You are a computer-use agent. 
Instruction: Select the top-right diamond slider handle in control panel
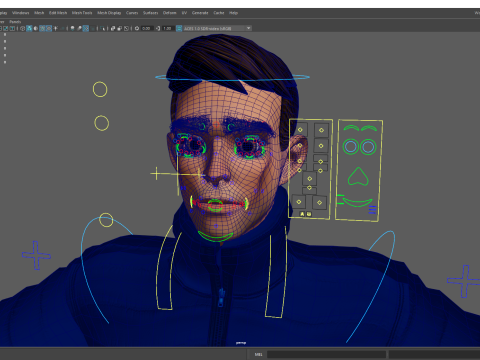[321, 130]
